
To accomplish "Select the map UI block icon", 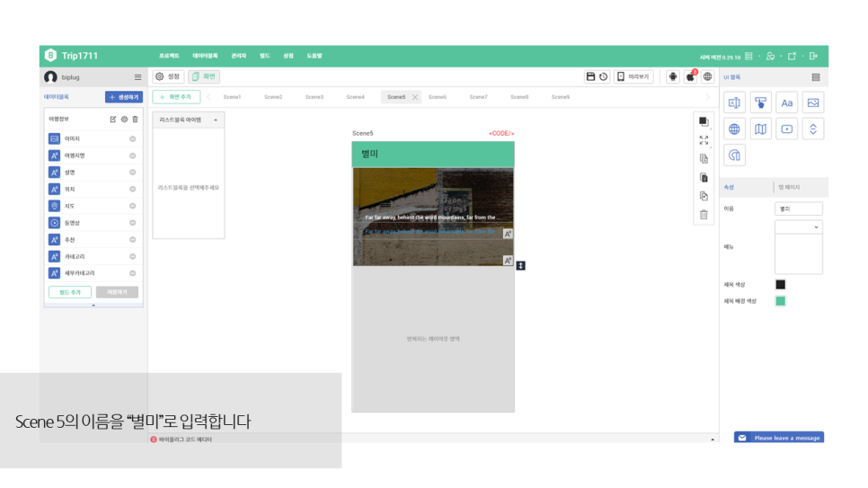I will pyautogui.click(x=760, y=129).
